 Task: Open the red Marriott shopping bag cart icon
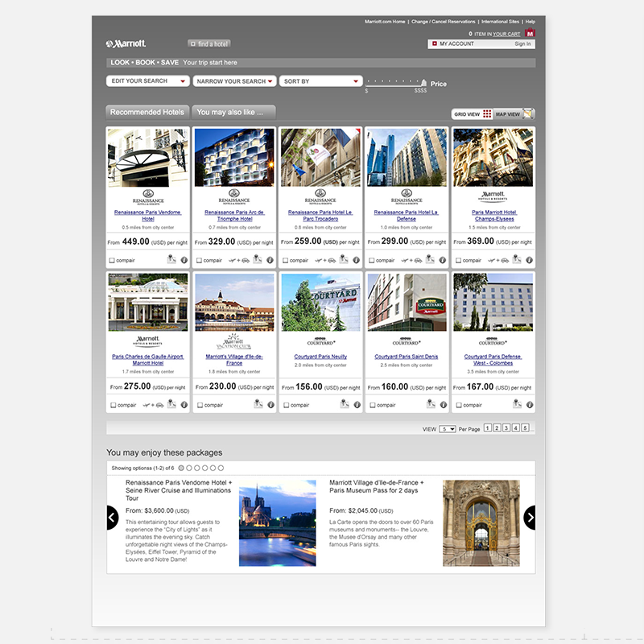530,32
